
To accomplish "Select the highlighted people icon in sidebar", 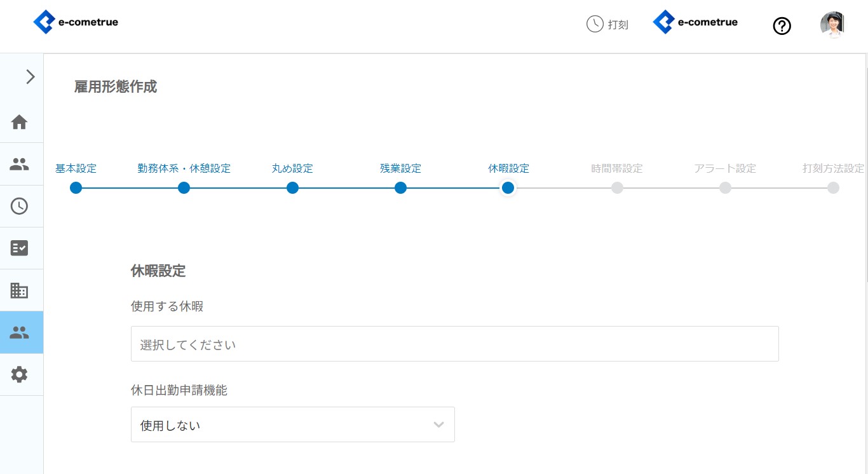I will [x=20, y=332].
